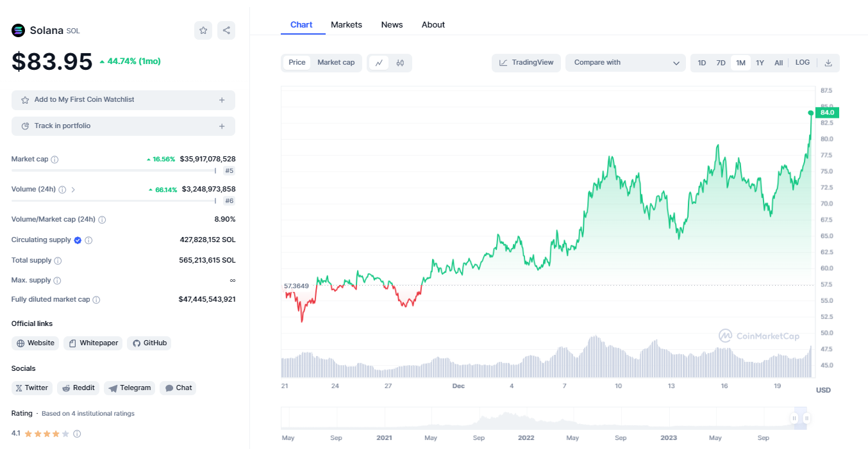Switch to line chart view icon
Viewport: 868px width, 449px height.
(x=379, y=63)
